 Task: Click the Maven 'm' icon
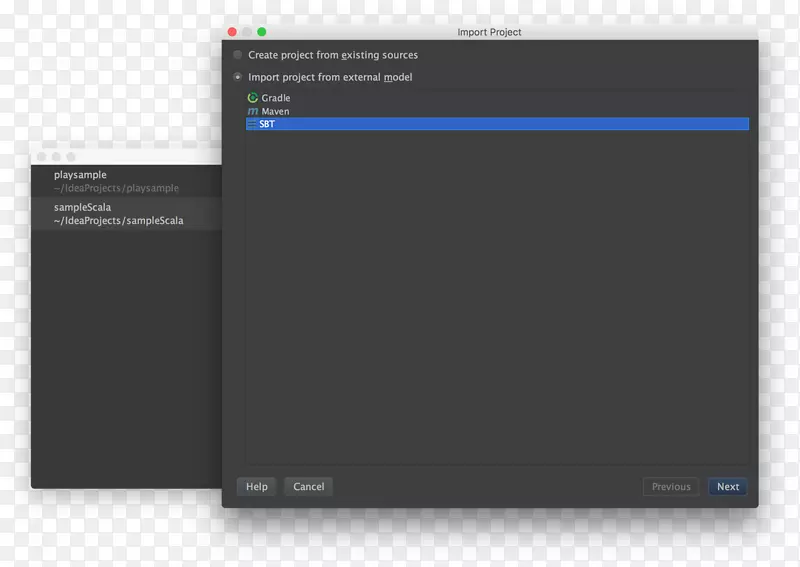pyautogui.click(x=252, y=111)
